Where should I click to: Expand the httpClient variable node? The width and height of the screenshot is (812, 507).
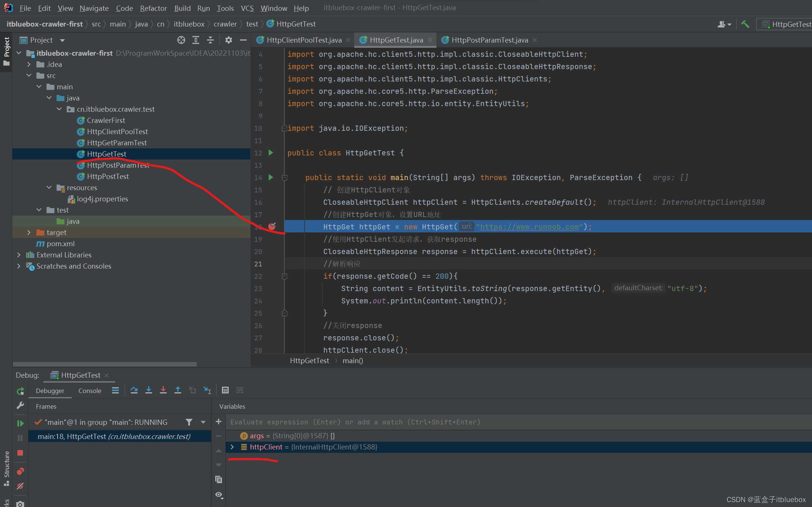click(232, 447)
